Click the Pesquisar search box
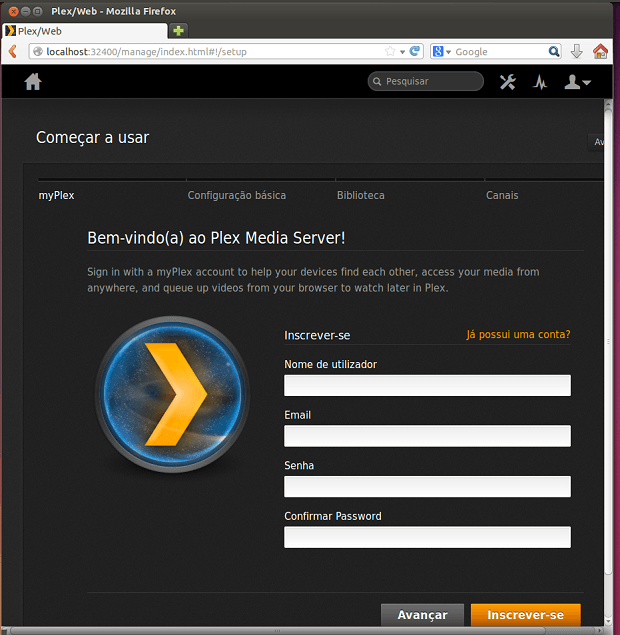620x635 pixels. tap(426, 81)
